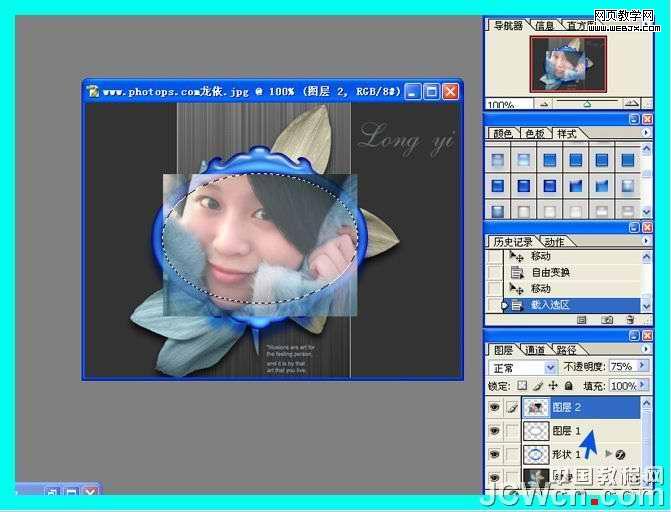Apply the third style in the top row
The image size is (671, 512).
(x=549, y=160)
